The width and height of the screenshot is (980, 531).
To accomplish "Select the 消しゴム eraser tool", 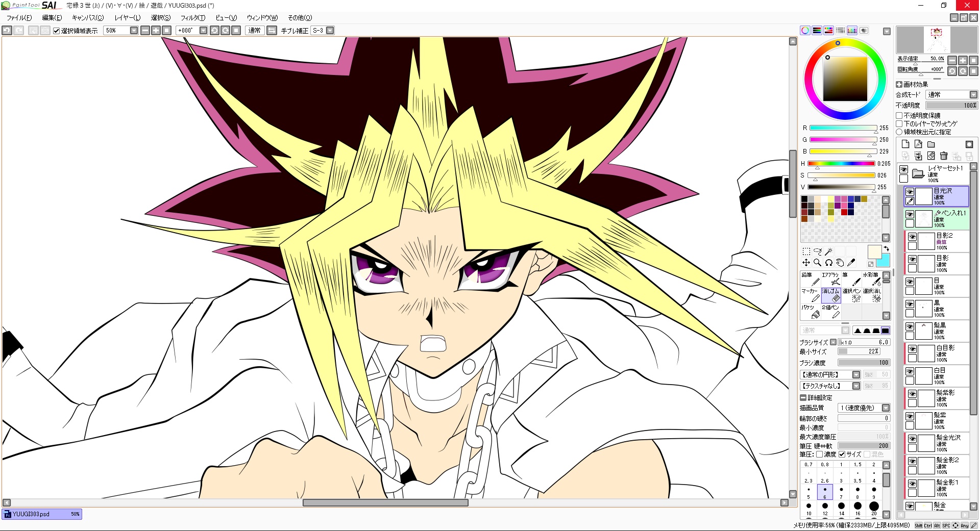I will (830, 295).
